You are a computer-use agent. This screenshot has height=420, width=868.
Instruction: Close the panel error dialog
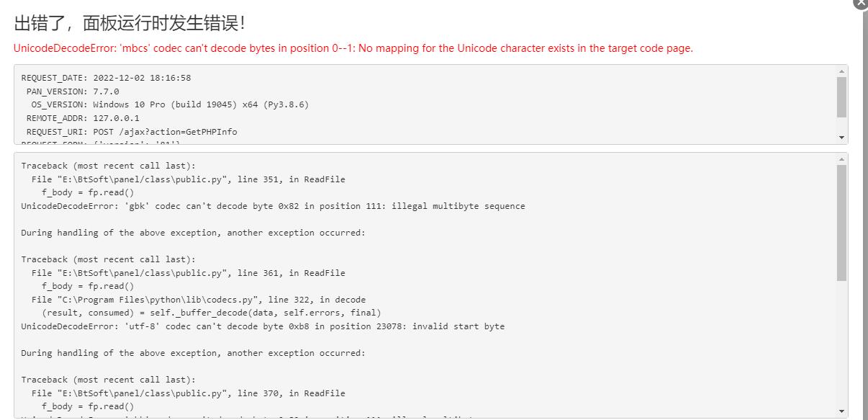pos(861,3)
